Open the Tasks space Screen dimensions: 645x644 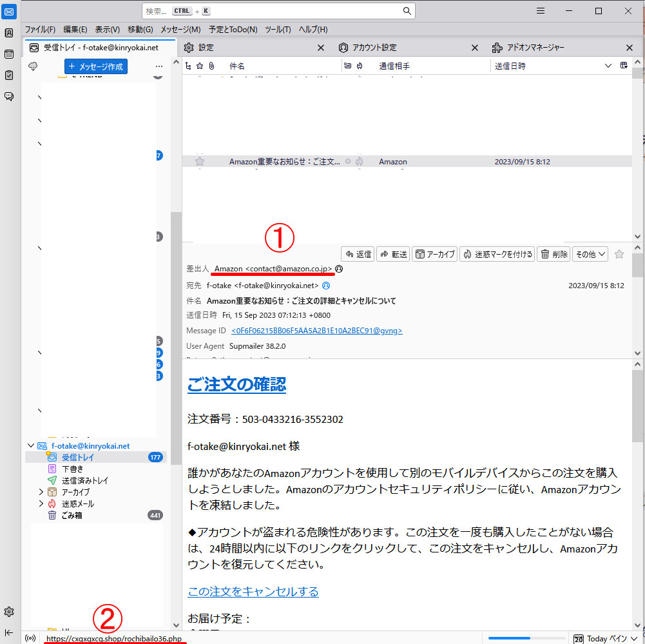[x=8, y=75]
